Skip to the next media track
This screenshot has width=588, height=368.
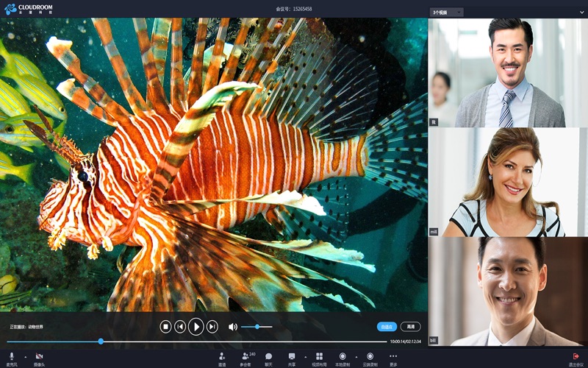[212, 327]
